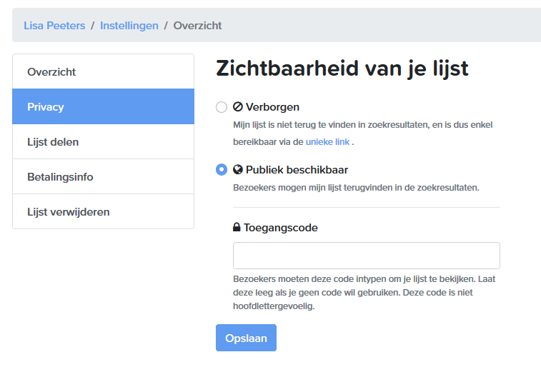The image size is (541, 392).
Task: Navigate to the Instellingen breadcrumb
Action: pos(129,26)
